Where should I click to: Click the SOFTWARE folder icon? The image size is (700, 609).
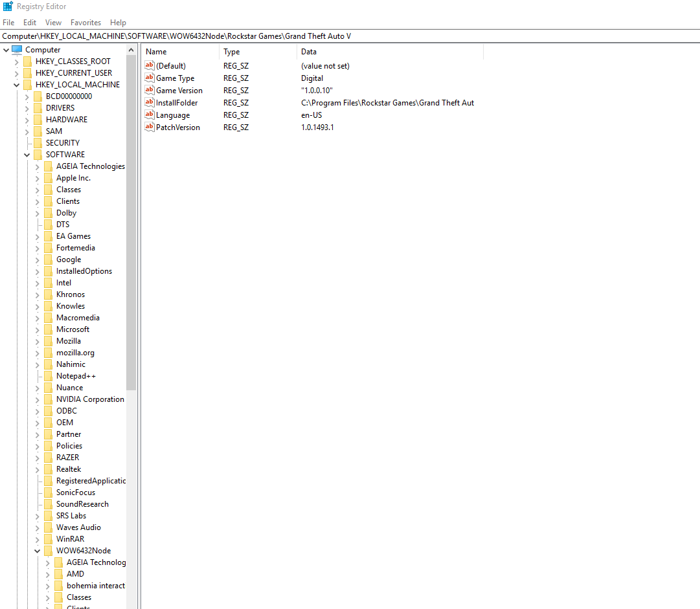coord(38,155)
